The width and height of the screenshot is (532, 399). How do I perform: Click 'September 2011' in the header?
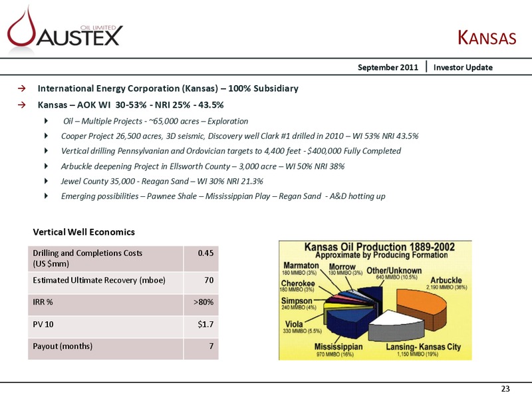click(x=388, y=67)
